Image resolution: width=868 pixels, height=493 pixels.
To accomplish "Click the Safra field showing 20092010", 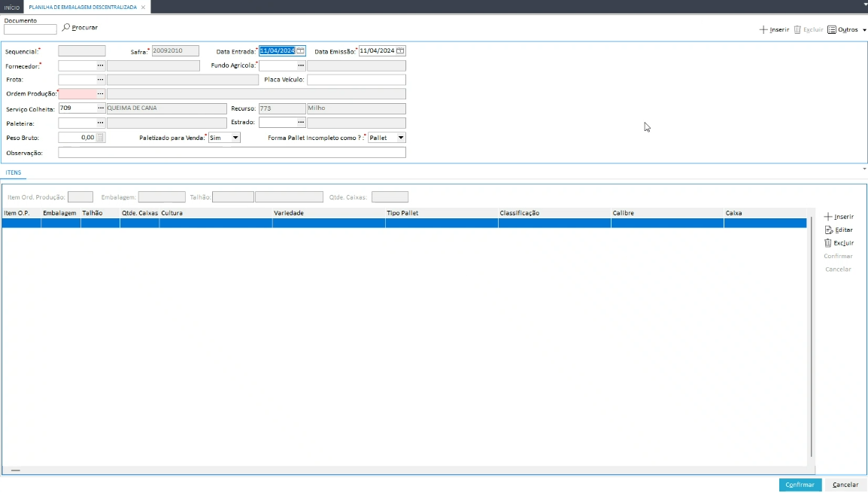I will 175,50.
